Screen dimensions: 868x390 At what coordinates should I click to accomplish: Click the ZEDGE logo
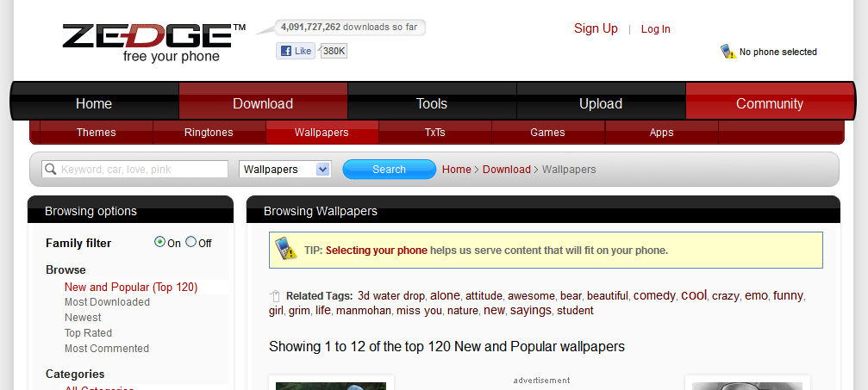coord(154,43)
